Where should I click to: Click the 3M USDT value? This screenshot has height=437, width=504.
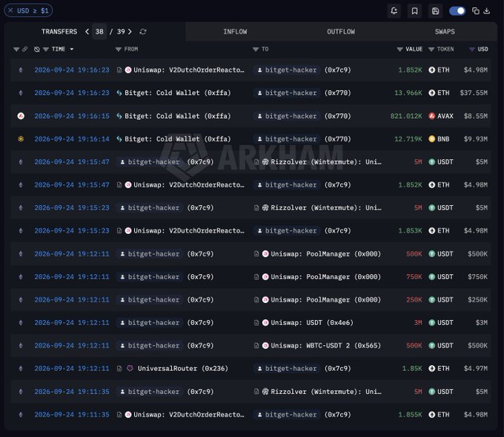click(418, 323)
